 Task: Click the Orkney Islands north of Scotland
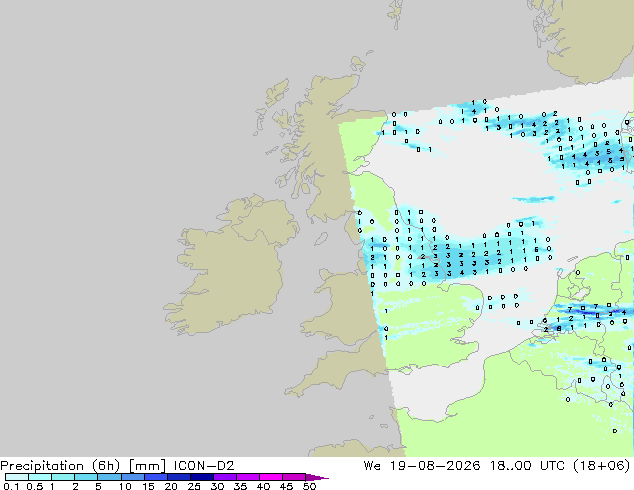[x=358, y=64]
